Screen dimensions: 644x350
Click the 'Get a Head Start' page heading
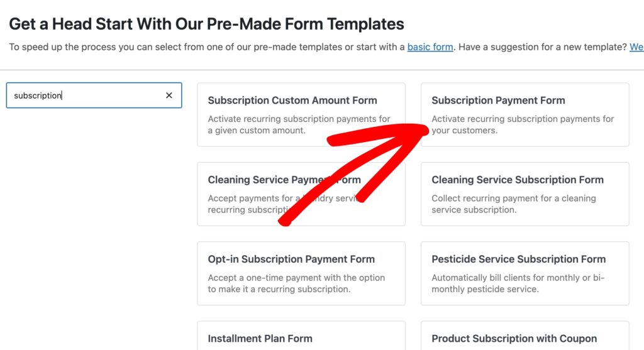point(206,25)
